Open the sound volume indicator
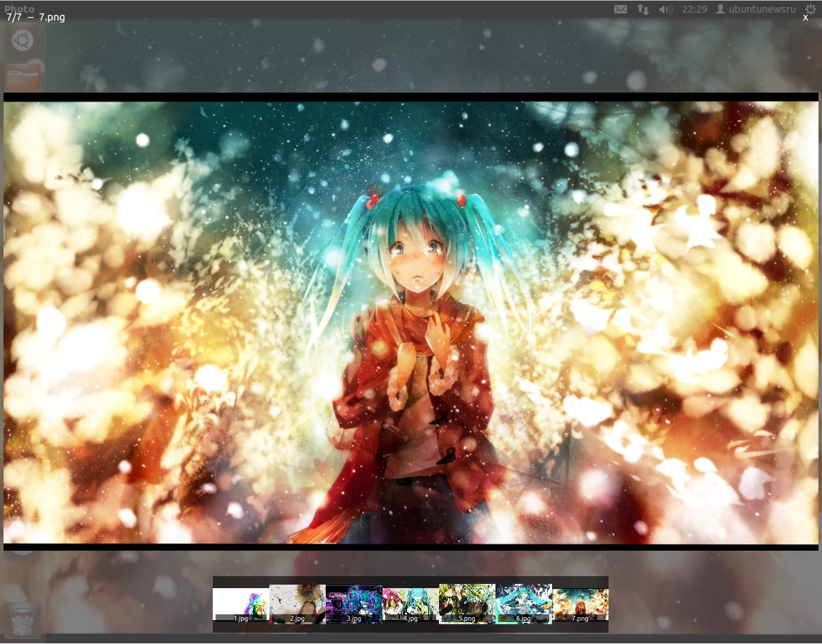822x644 pixels. 665,9
